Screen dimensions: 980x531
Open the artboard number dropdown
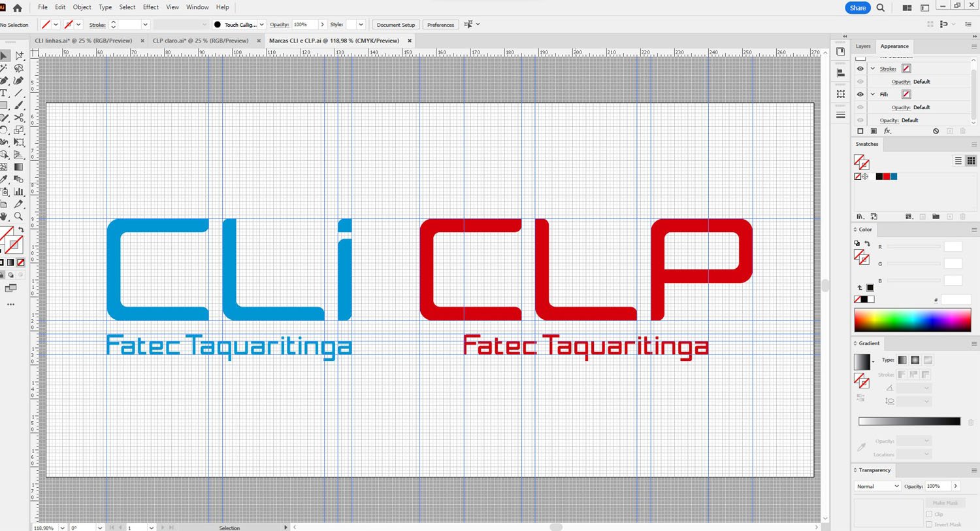[150, 527]
